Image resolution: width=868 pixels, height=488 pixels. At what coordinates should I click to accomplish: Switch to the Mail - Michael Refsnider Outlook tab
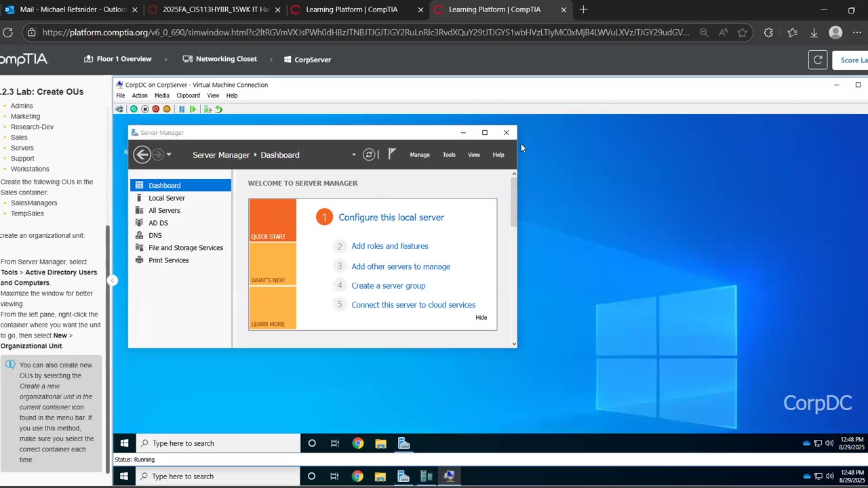71,9
